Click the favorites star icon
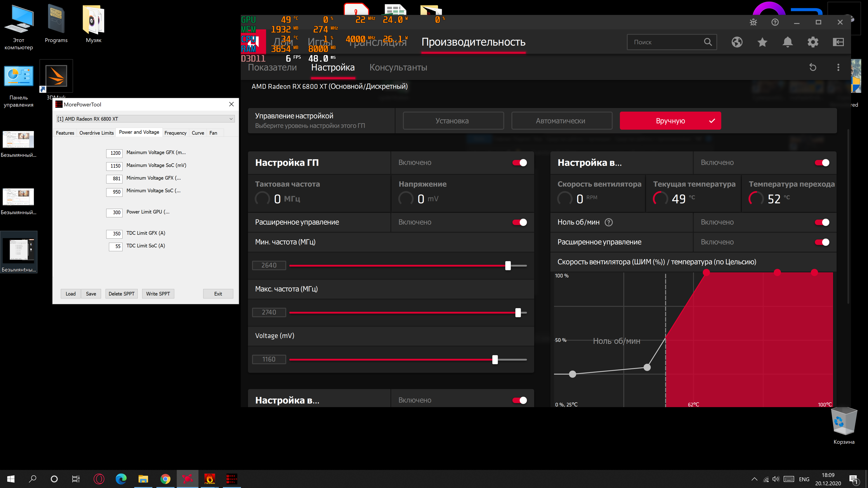 click(x=762, y=42)
